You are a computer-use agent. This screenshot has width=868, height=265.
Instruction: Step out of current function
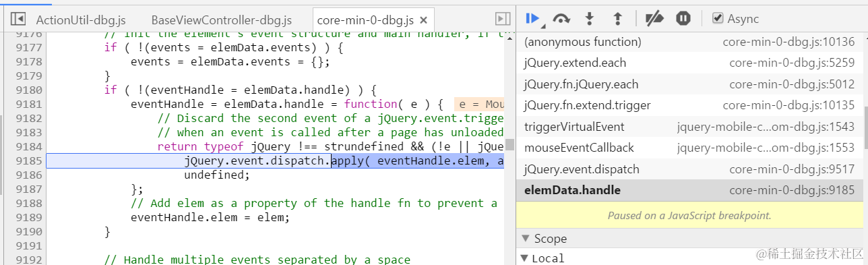(x=617, y=19)
